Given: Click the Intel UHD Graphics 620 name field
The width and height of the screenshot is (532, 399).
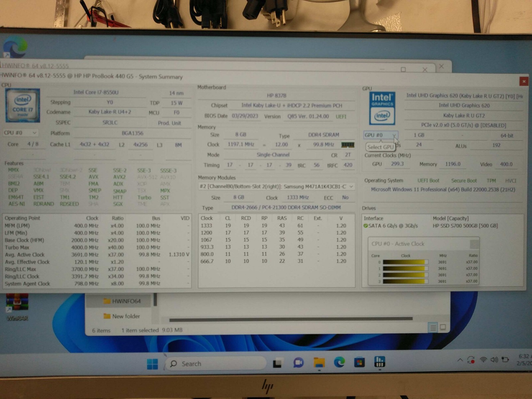Looking at the screenshot, I should pos(464,105).
